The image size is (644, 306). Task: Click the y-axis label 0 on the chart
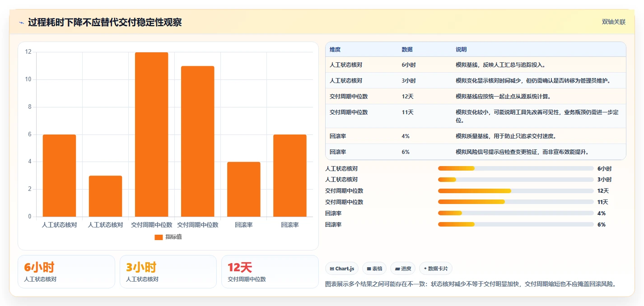(30, 217)
